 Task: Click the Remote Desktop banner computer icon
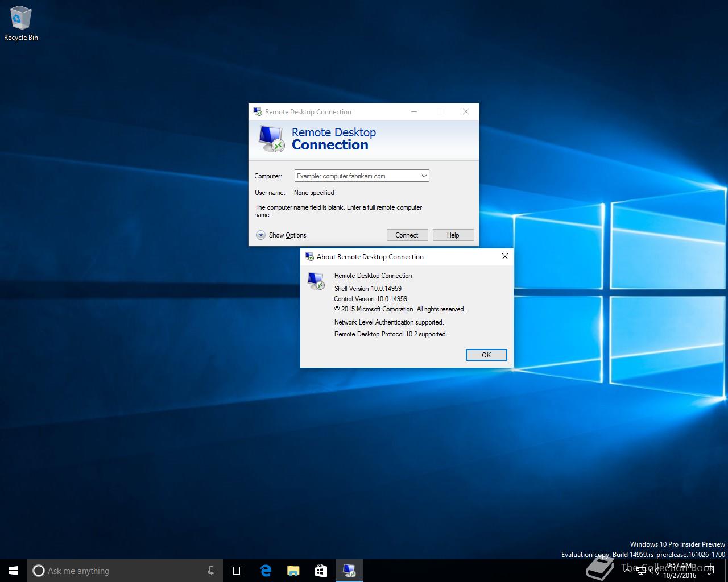pyautogui.click(x=271, y=139)
